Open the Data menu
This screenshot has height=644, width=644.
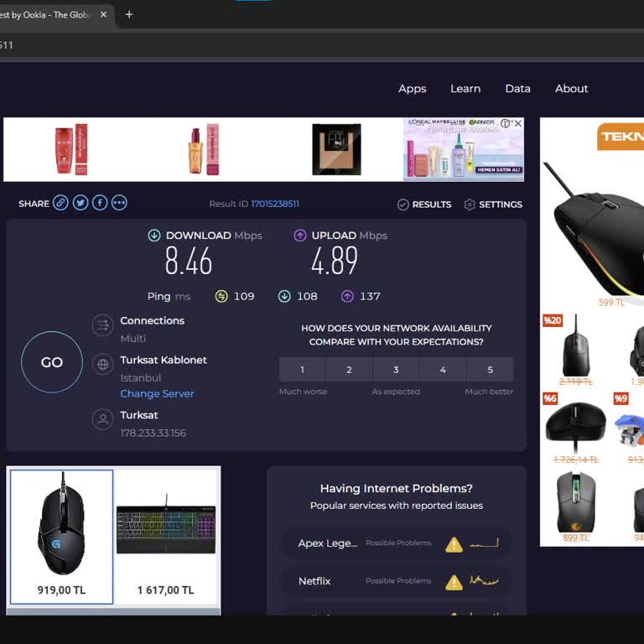tap(517, 89)
